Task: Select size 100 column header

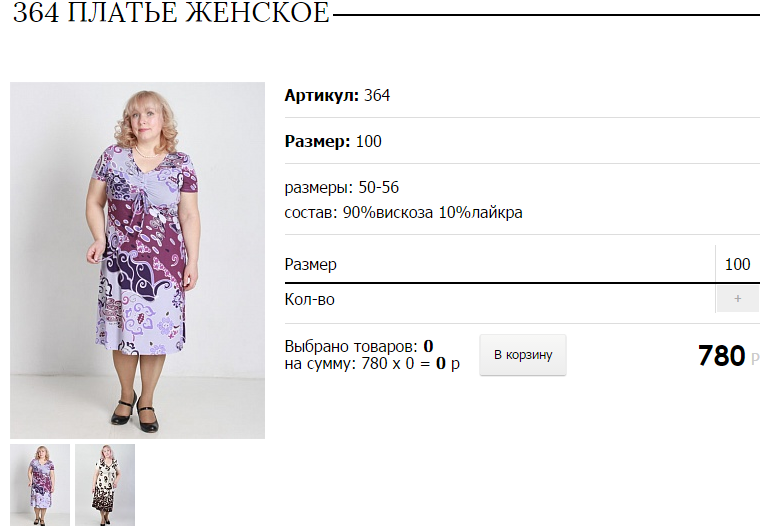Action: point(737,264)
